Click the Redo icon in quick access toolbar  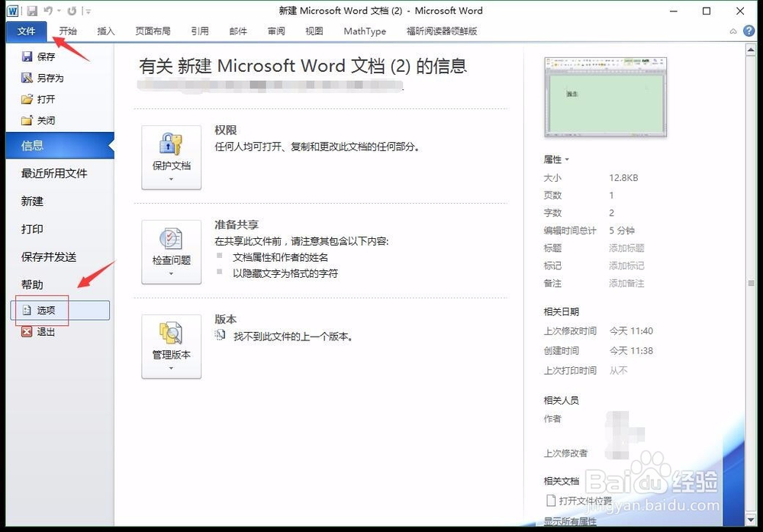[72, 11]
